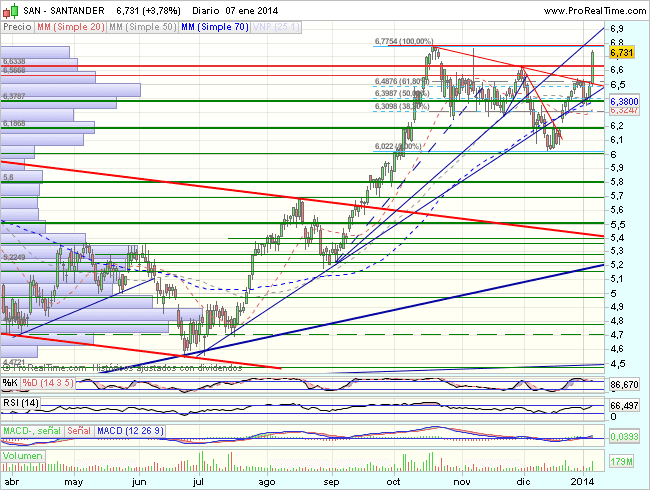The height and width of the screenshot is (490, 650).
Task: Click the 5,5 price scale value
Action: click(x=616, y=224)
